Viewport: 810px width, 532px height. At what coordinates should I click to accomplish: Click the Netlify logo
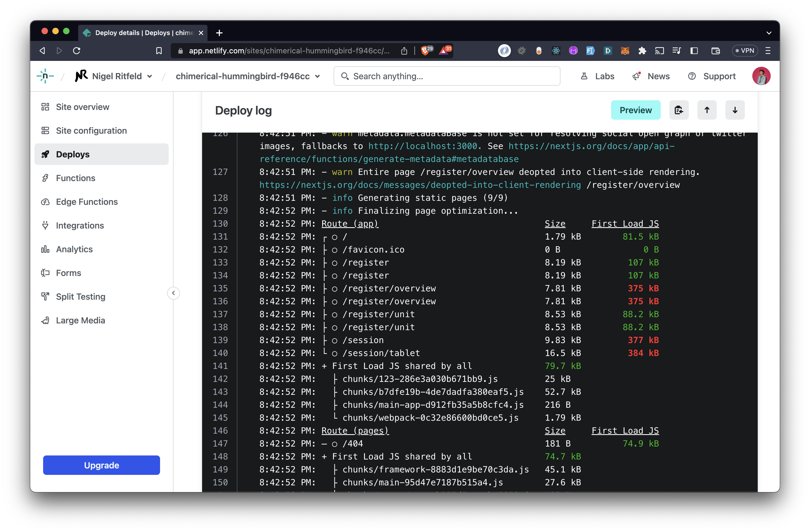45,76
